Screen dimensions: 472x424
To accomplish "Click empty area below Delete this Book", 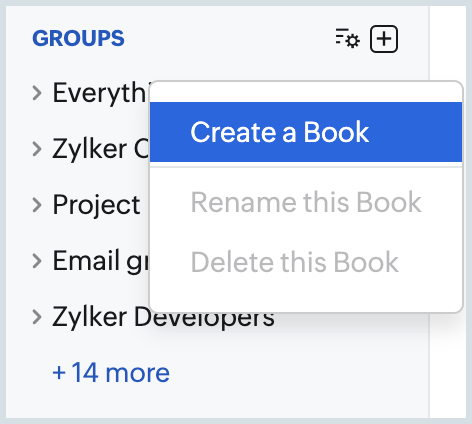I will (306, 302).
